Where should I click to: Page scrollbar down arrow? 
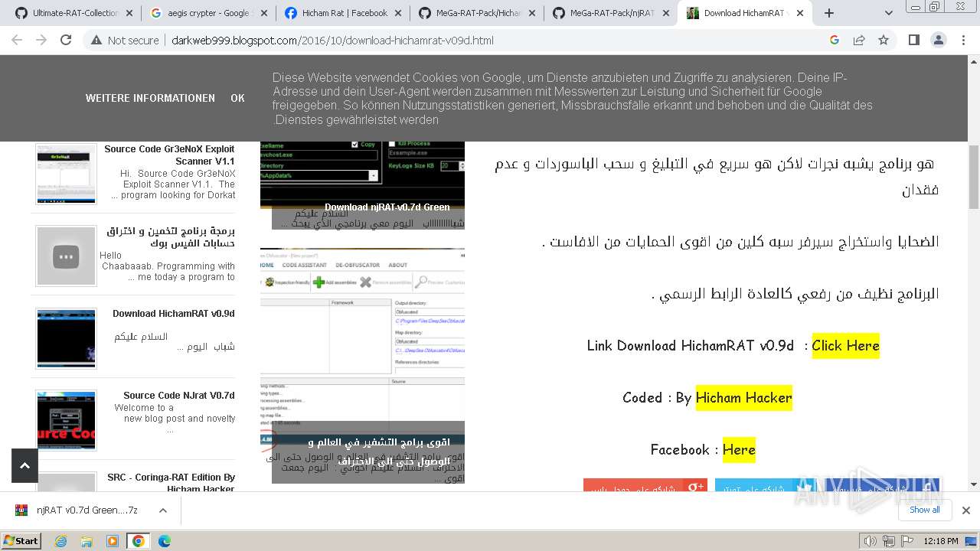[x=974, y=484]
